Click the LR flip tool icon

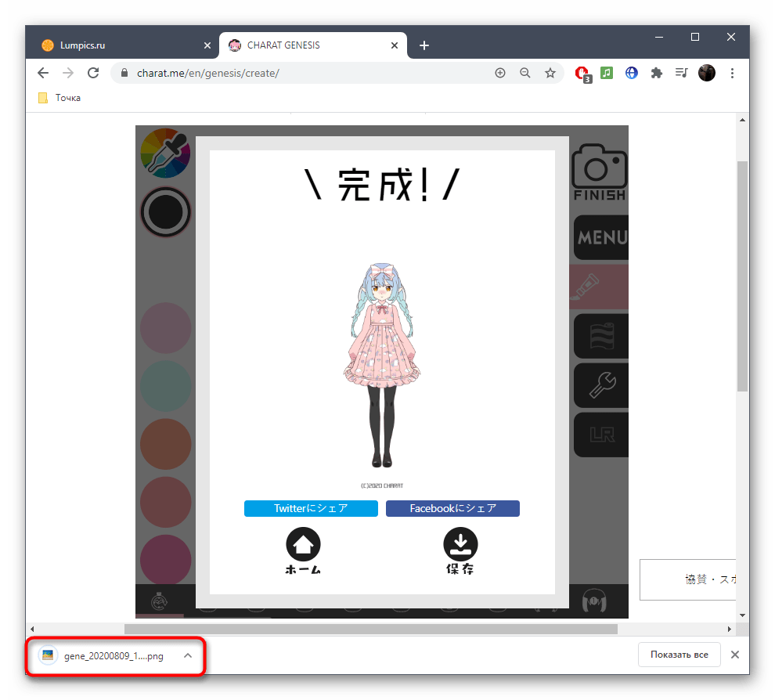600,434
